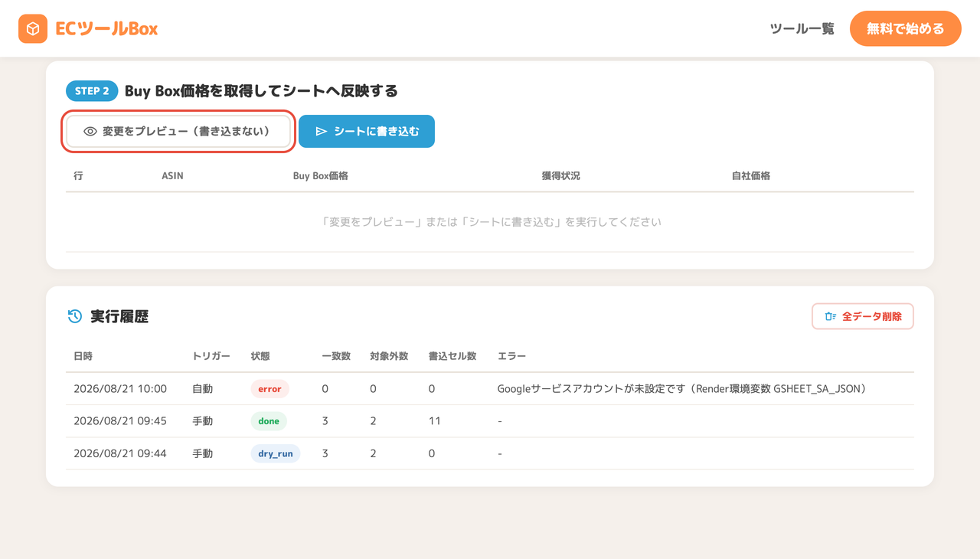Click the 獲得状況 column header
This screenshot has height=559, width=980.
click(561, 176)
